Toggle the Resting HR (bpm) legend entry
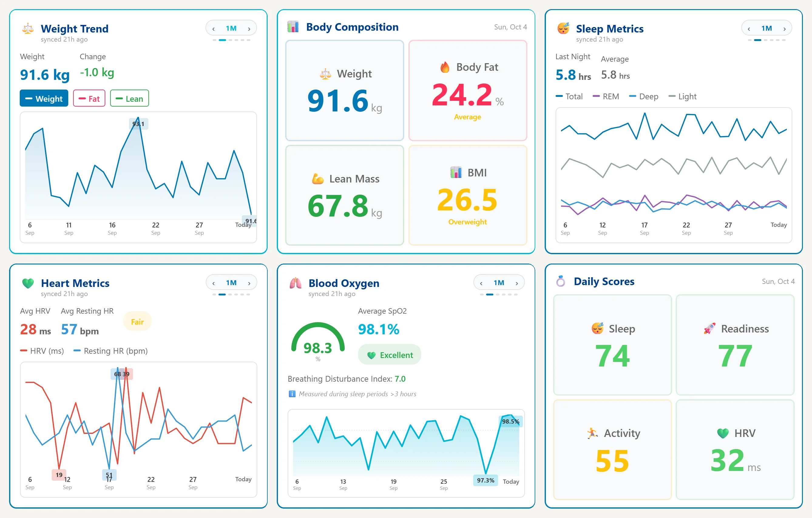The width and height of the screenshot is (812, 518). click(111, 351)
